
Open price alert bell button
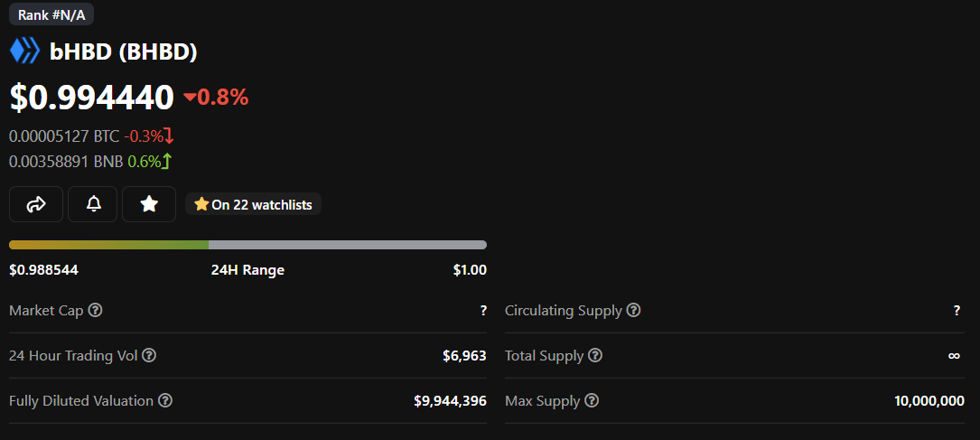coord(93,204)
